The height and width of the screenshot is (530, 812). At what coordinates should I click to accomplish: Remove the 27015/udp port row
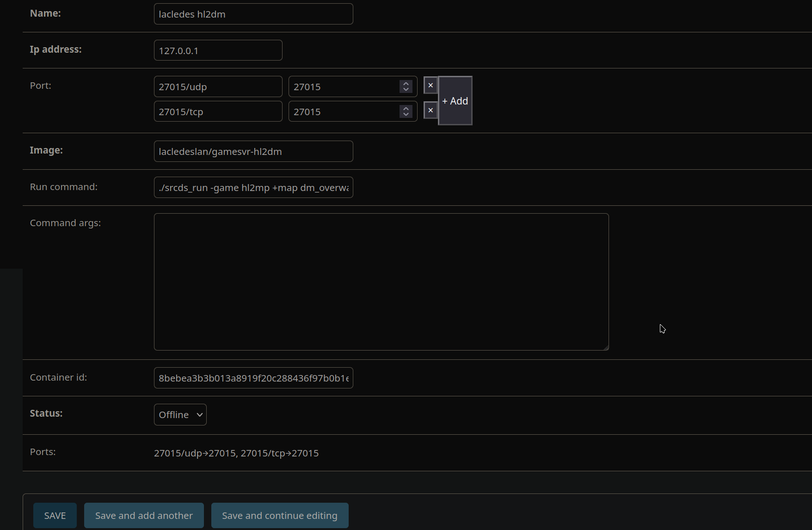tap(431, 86)
